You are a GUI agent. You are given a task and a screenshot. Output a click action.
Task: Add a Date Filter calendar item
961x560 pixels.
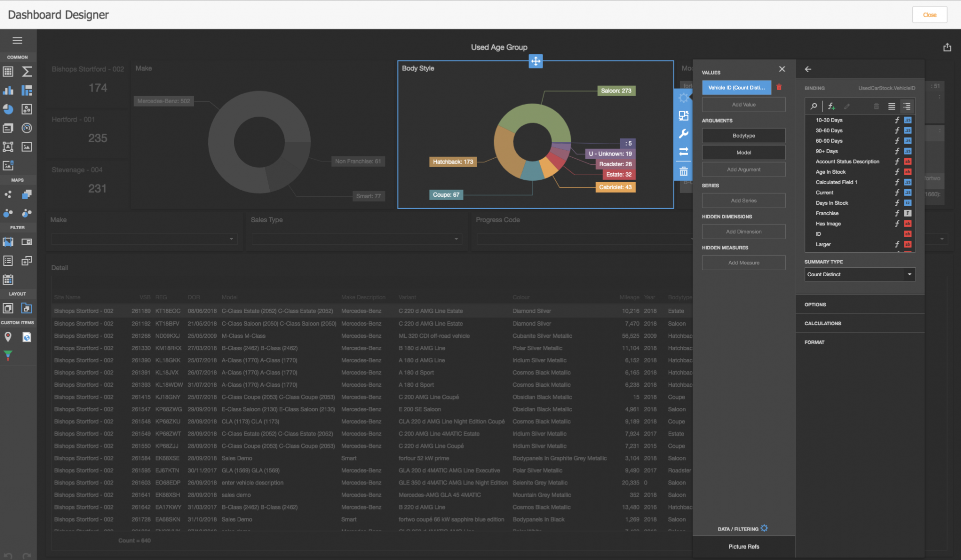pyautogui.click(x=8, y=280)
